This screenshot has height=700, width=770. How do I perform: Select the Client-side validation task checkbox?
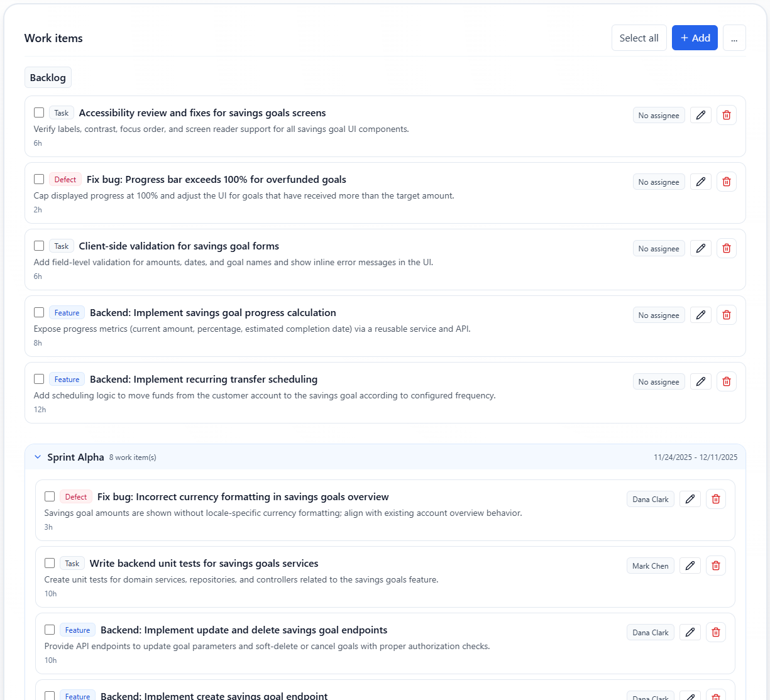pos(39,246)
